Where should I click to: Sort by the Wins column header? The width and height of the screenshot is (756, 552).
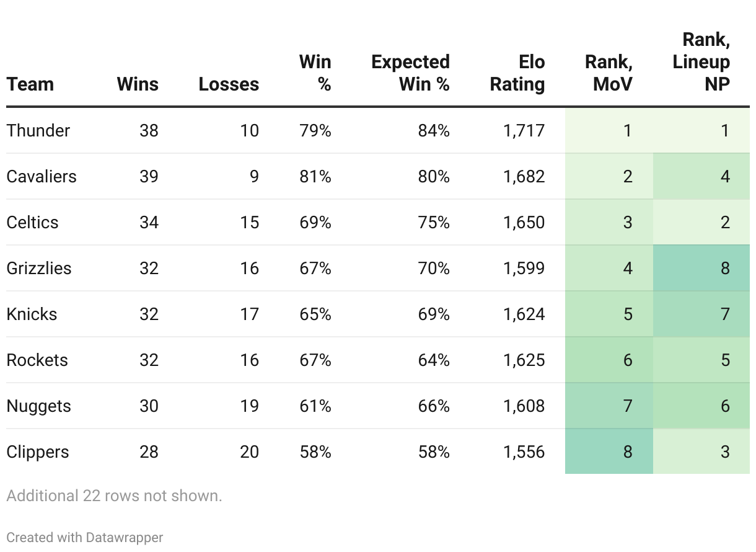point(138,84)
